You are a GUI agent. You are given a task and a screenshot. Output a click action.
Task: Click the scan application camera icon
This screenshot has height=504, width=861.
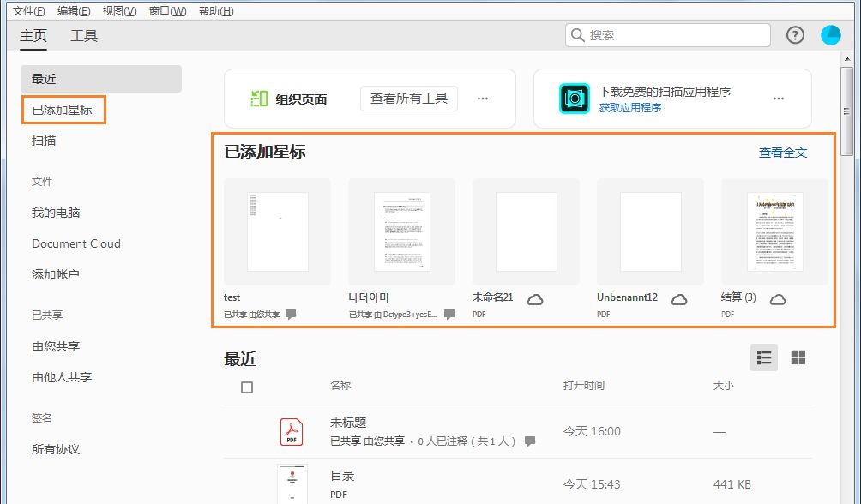click(x=574, y=98)
